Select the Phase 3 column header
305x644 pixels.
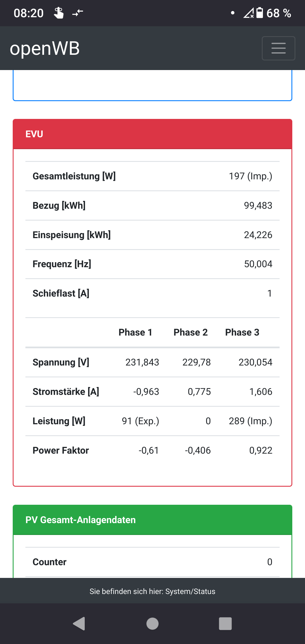tap(242, 332)
